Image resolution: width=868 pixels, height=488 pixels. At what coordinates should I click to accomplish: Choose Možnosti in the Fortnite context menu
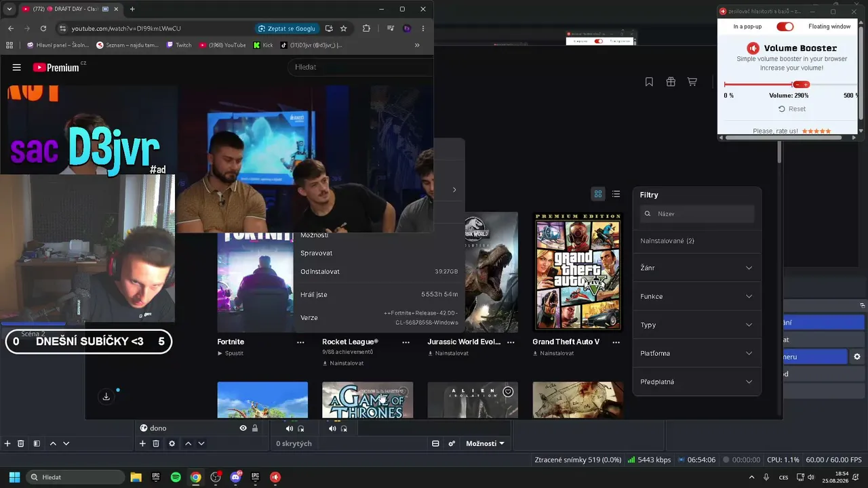[x=314, y=235]
